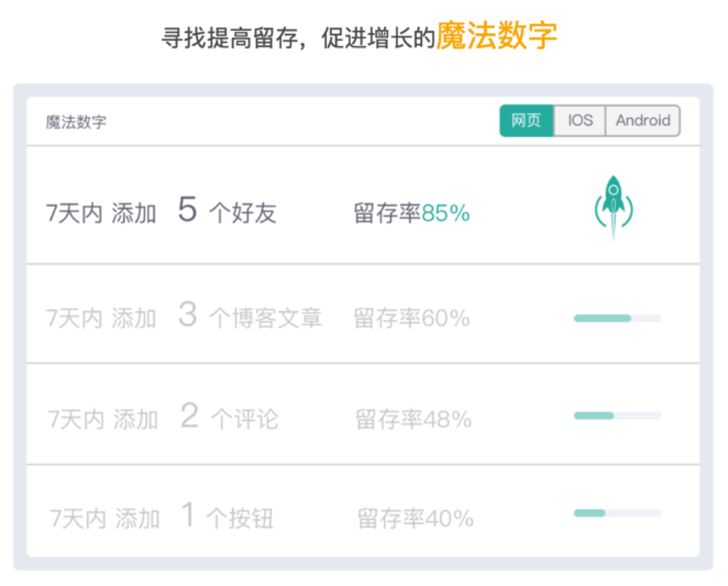Switch to the IOS tab

[580, 121]
